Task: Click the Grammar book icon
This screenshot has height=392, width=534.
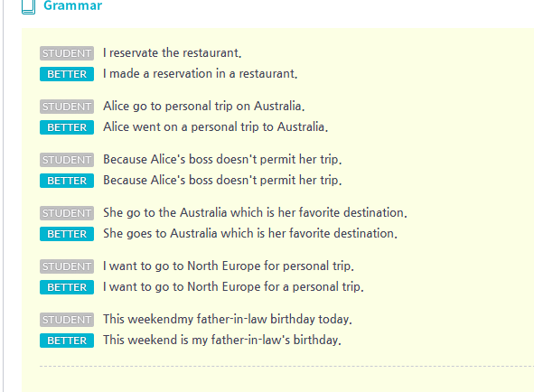Action: coord(28,7)
